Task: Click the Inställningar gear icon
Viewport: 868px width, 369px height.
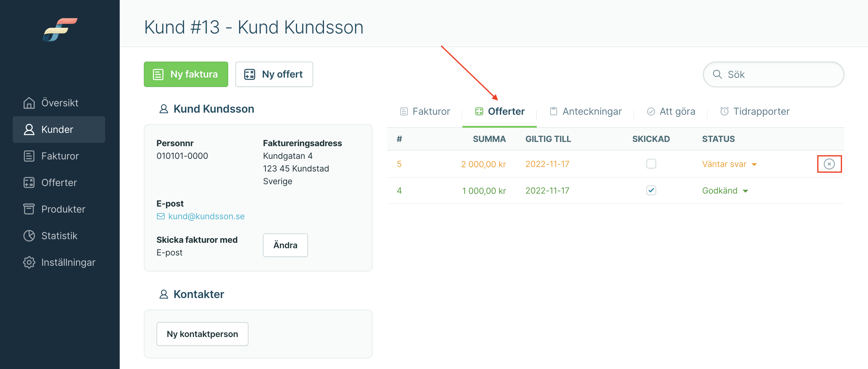Action: pyautogui.click(x=29, y=262)
